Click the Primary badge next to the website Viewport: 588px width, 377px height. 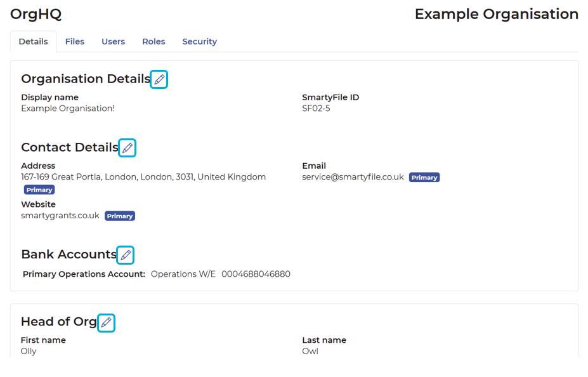(x=119, y=216)
